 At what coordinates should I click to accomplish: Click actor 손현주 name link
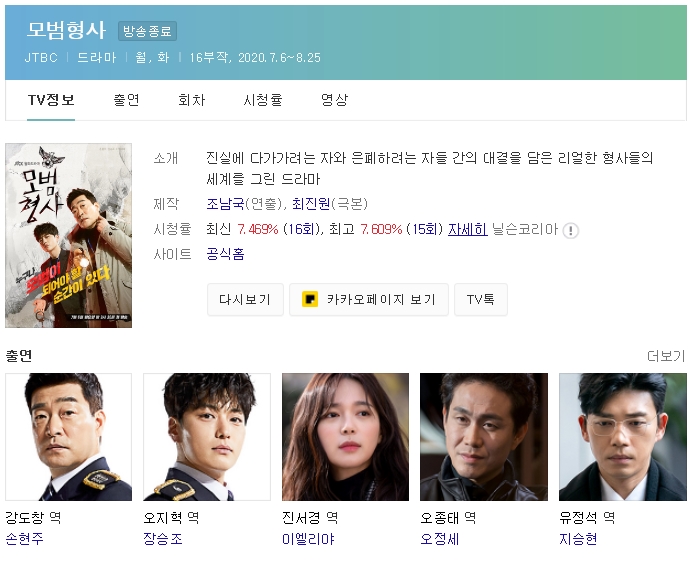[24, 539]
